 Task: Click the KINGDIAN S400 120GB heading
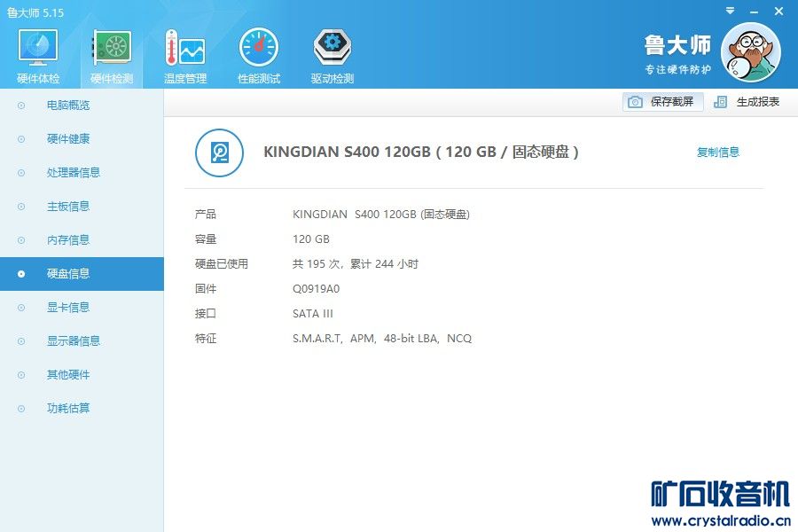421,153
